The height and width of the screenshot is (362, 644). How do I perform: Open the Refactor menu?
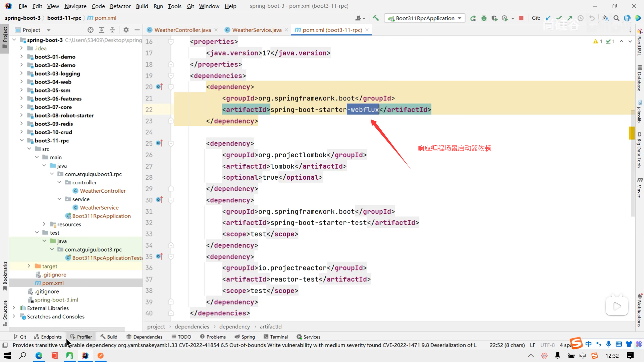120,6
